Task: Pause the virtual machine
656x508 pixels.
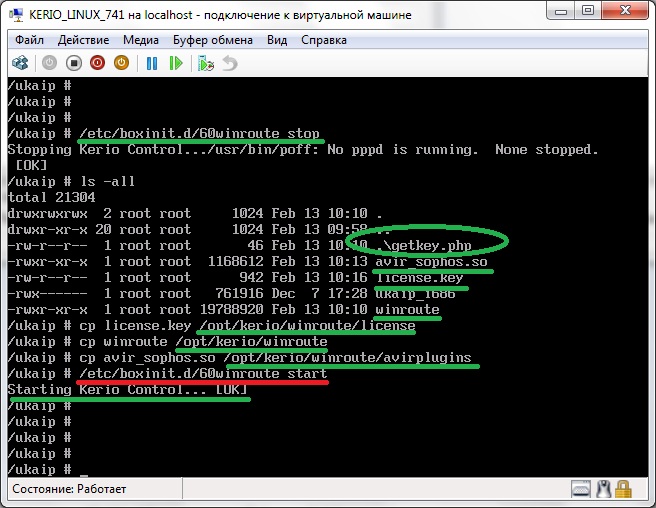Action: pyautogui.click(x=152, y=63)
